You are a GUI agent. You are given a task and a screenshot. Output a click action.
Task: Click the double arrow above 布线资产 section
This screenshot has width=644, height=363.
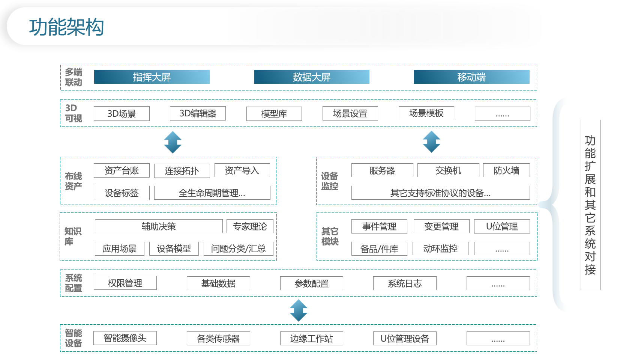point(173,142)
